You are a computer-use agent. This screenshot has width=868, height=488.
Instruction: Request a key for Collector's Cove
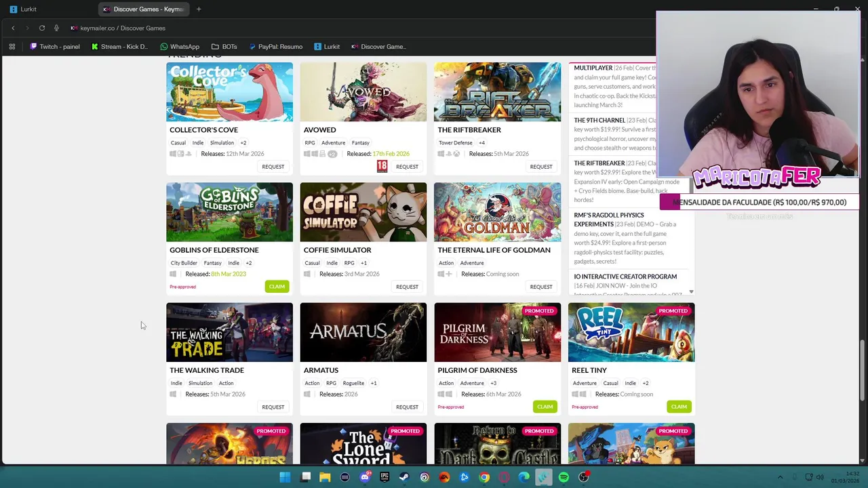pos(273,167)
